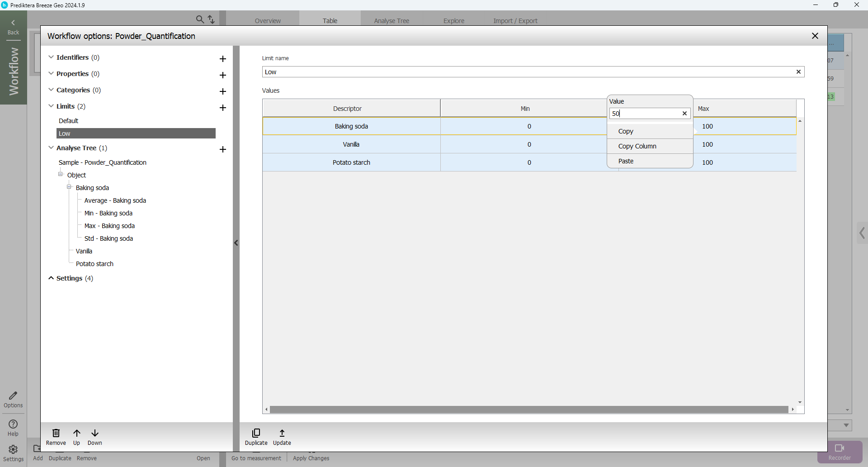Click the Limit name input field
This screenshot has height=467, width=868.
coord(528,72)
